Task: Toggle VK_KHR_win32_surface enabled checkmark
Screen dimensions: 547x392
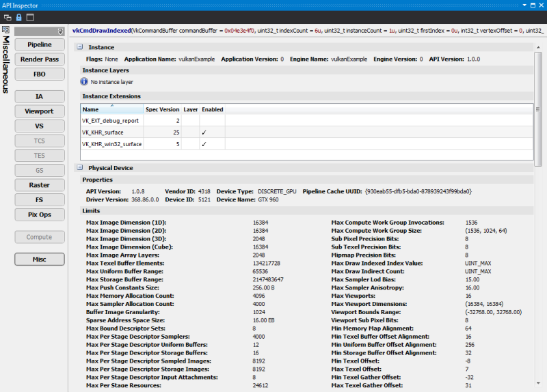Action: click(x=204, y=144)
